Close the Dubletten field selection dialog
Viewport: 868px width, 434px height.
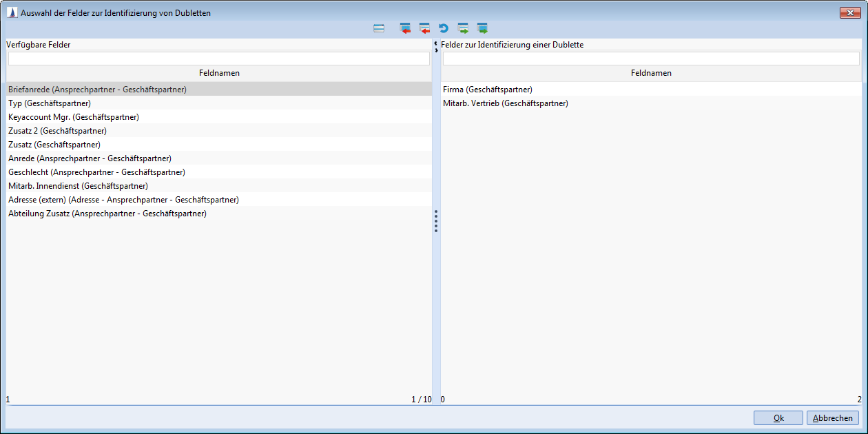[851, 12]
